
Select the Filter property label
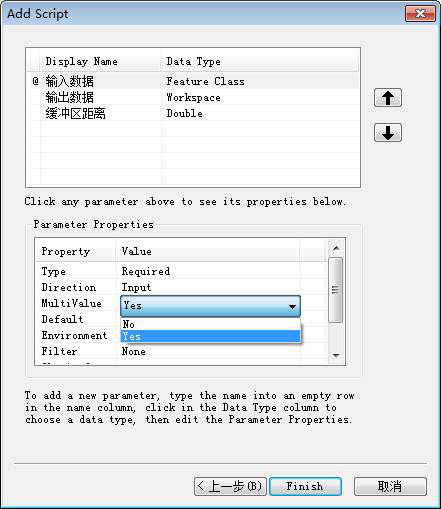click(x=59, y=351)
